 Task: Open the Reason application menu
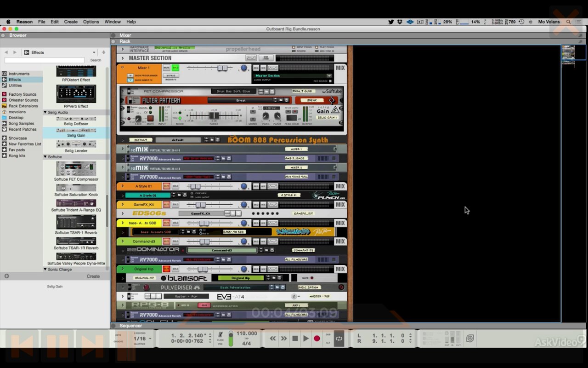click(24, 22)
